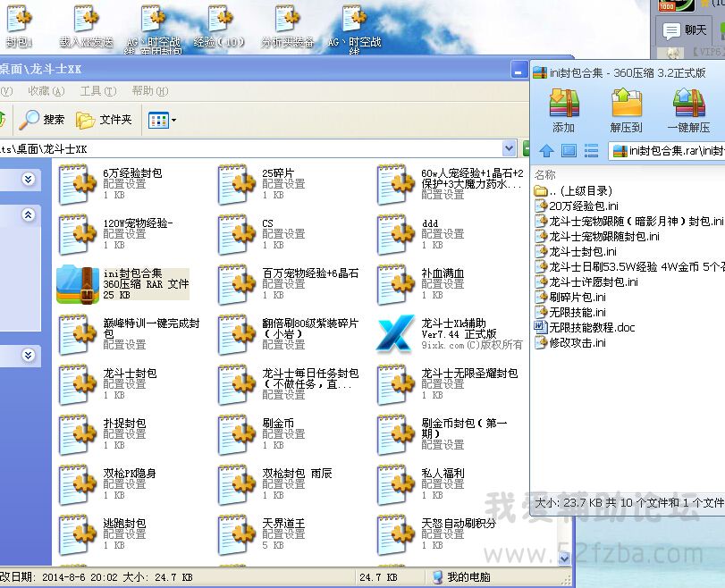This screenshot has height=588, width=725.
Task: Select the CS config file icon
Action: tap(236, 234)
